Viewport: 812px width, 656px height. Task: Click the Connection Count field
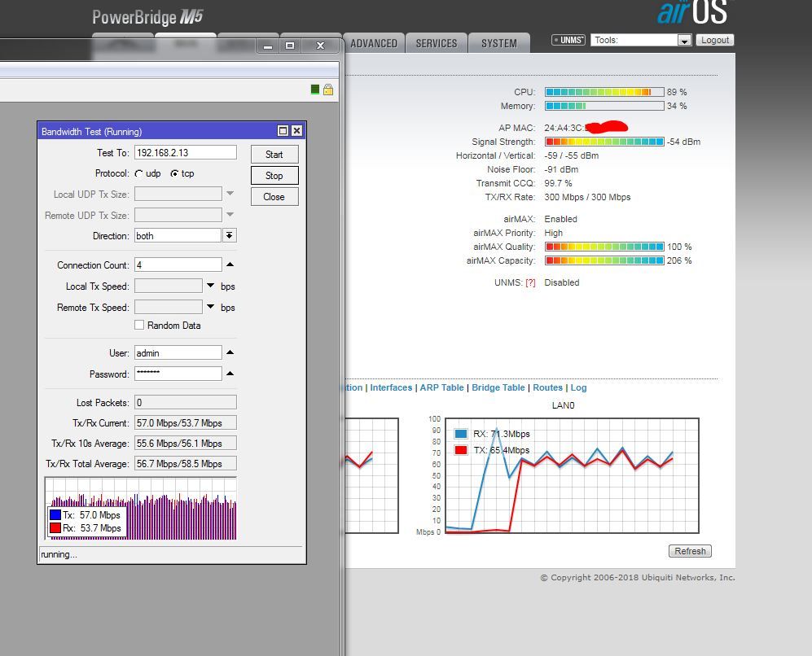pos(178,265)
